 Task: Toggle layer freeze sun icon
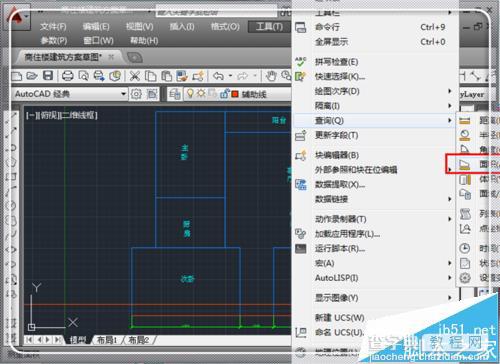(x=201, y=94)
